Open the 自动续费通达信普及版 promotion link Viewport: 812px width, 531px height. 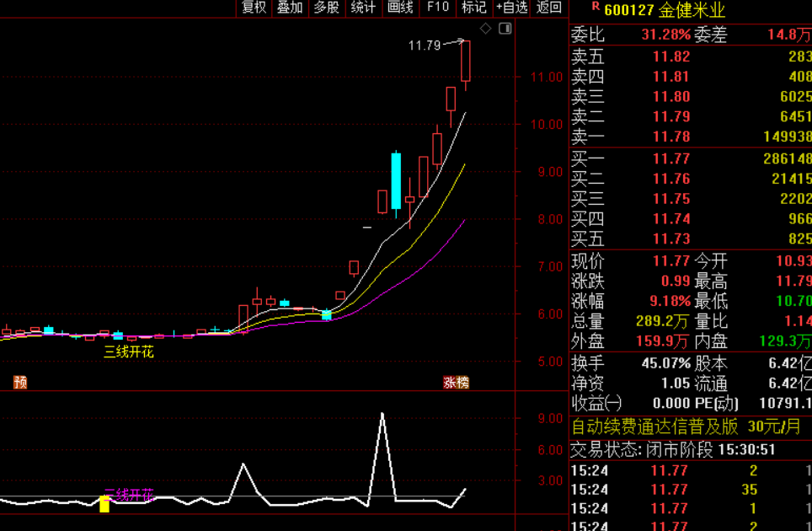[x=686, y=426]
